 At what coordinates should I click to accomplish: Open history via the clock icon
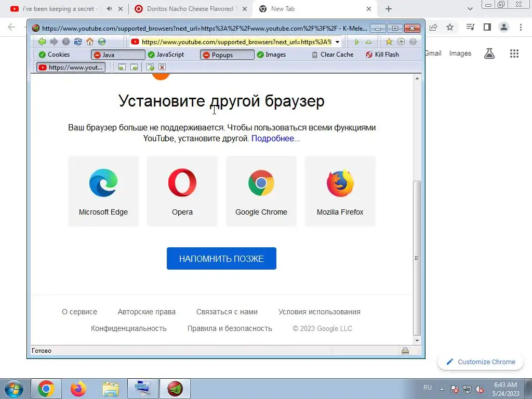pos(401,42)
